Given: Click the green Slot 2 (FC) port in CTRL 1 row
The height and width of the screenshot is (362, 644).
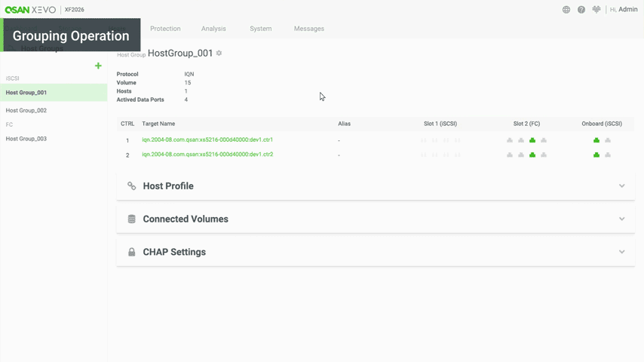Looking at the screenshot, I should pos(532,140).
